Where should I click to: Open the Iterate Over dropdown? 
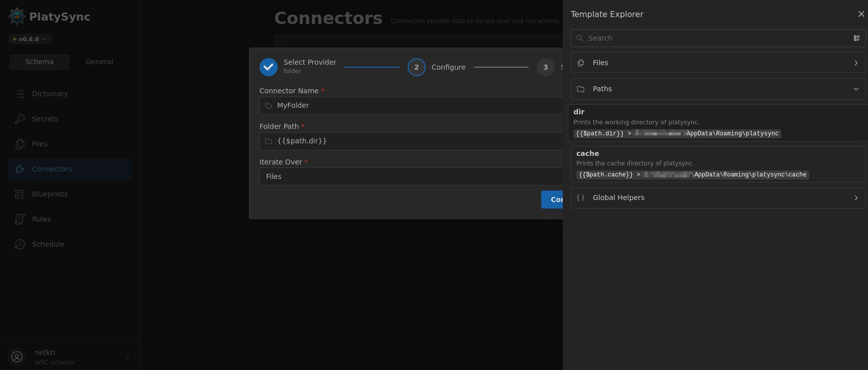[x=411, y=176]
